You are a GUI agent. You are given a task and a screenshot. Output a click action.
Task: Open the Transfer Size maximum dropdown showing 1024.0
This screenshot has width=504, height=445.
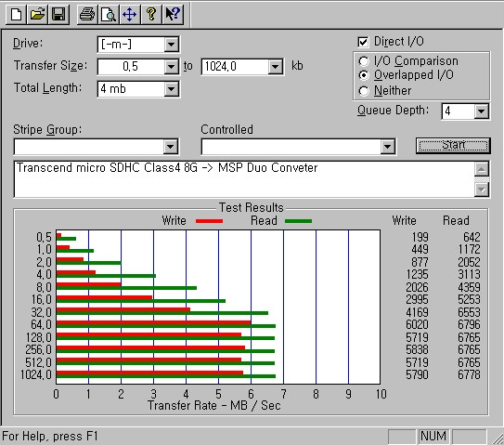click(x=275, y=67)
